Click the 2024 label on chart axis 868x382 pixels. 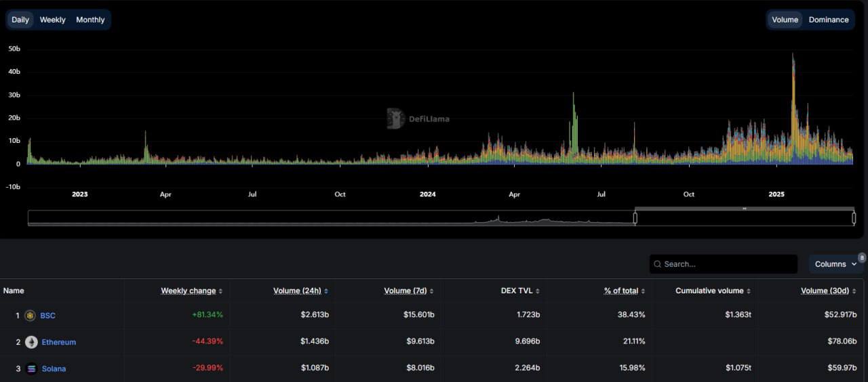(x=428, y=194)
